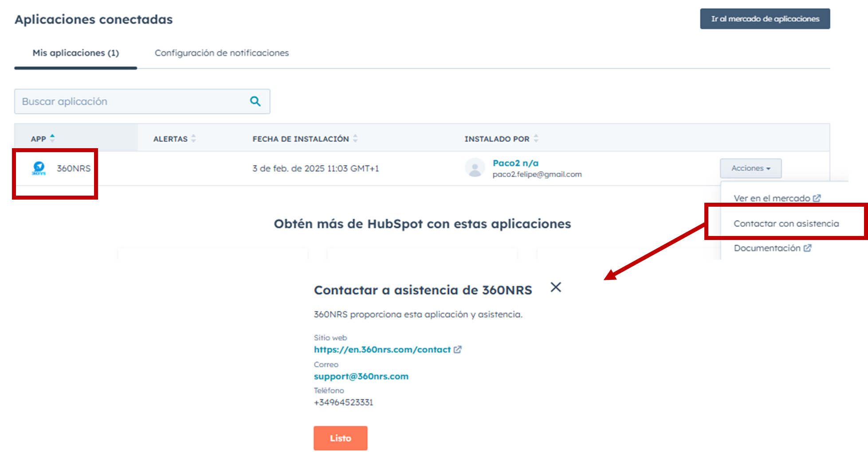The image size is (868, 452).
Task: Open the Acciones dropdown
Action: pos(750,169)
